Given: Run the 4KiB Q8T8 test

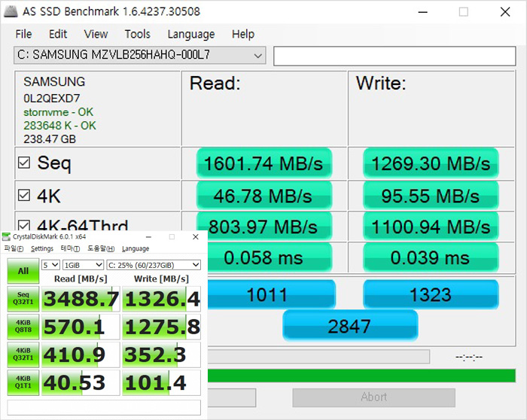Looking at the screenshot, I should (23, 327).
